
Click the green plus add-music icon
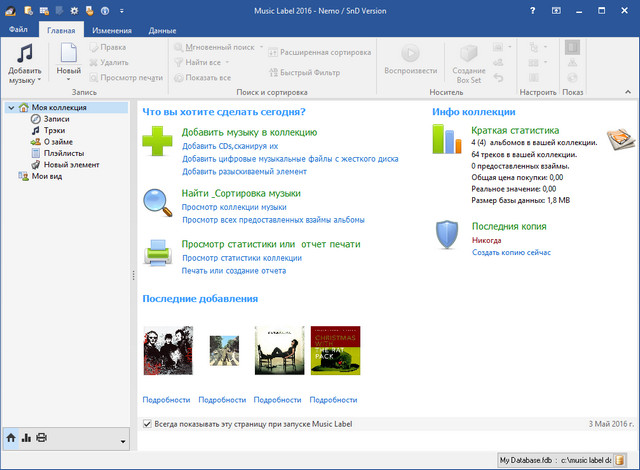point(157,142)
